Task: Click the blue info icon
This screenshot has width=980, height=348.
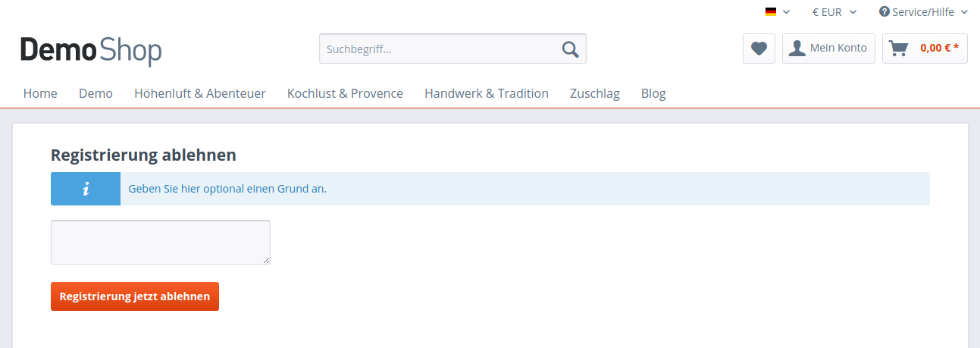Action: pyautogui.click(x=86, y=189)
